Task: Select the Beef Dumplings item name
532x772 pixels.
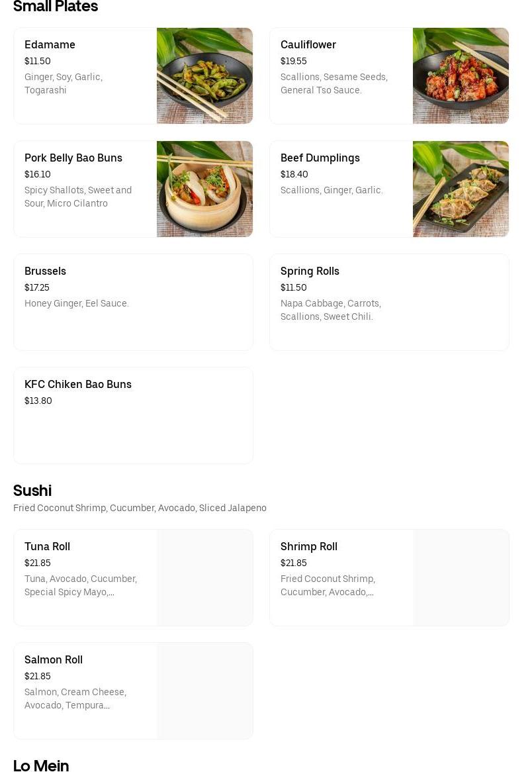Action: (x=320, y=158)
